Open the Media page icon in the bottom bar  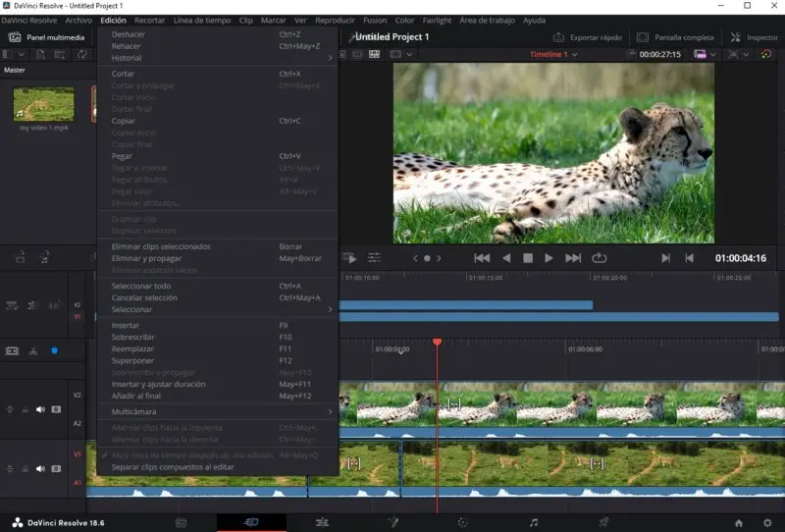181,522
